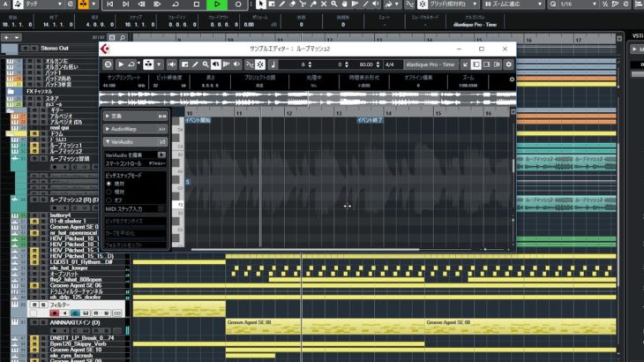The image size is (644, 362).
Task: Select the Object Selection arrow tool in main toolbar
Action: pyautogui.click(x=260, y=4)
